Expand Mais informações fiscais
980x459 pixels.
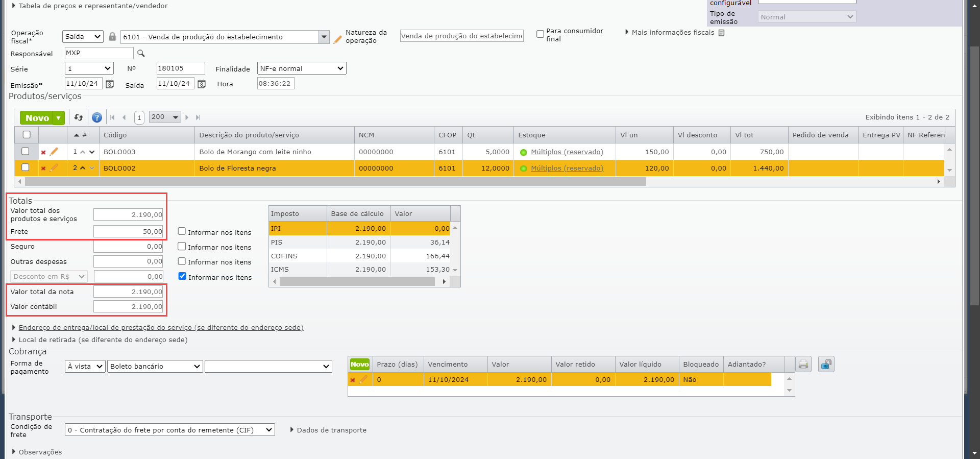[672, 33]
